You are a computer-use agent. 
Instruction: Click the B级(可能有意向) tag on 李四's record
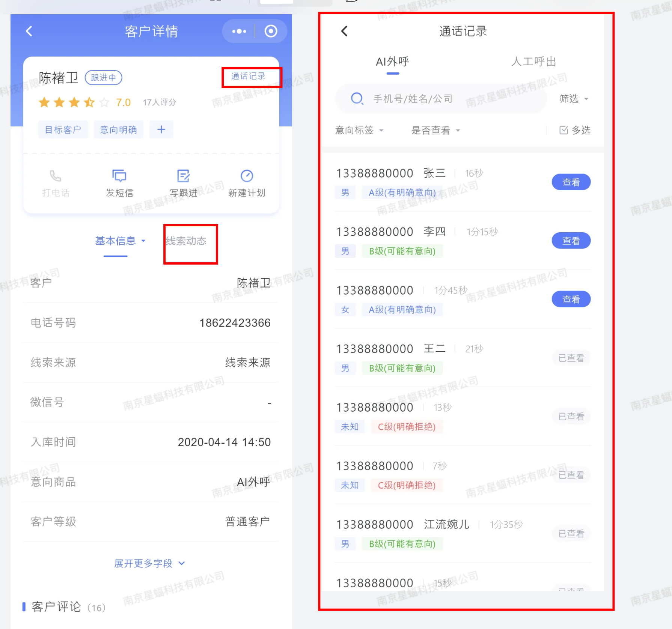point(402,251)
